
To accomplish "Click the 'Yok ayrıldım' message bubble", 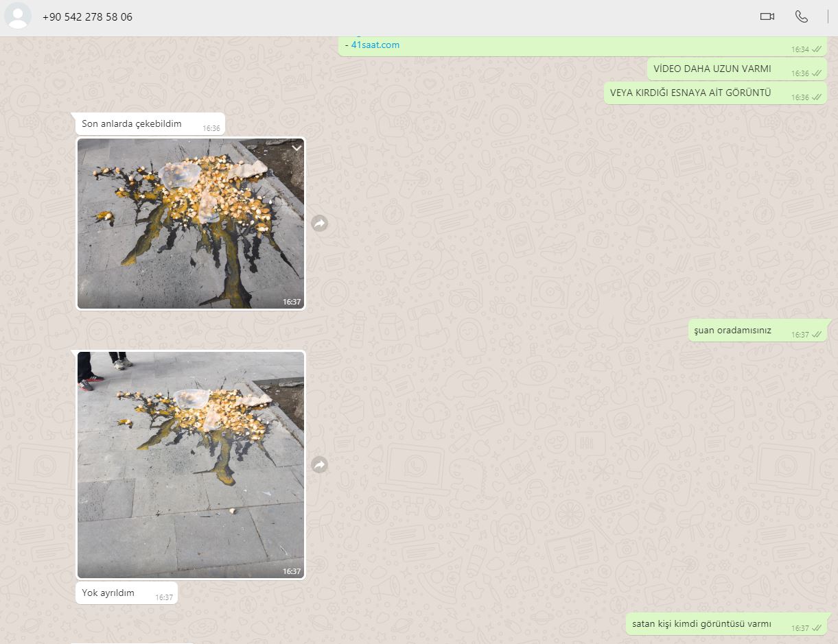I will pyautogui.click(x=108, y=593).
